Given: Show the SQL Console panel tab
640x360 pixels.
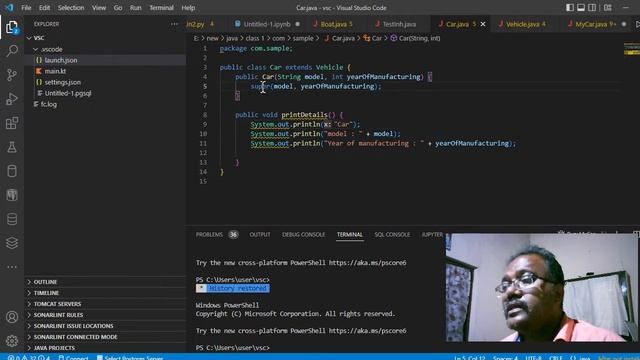Looking at the screenshot, I should pos(392,235).
